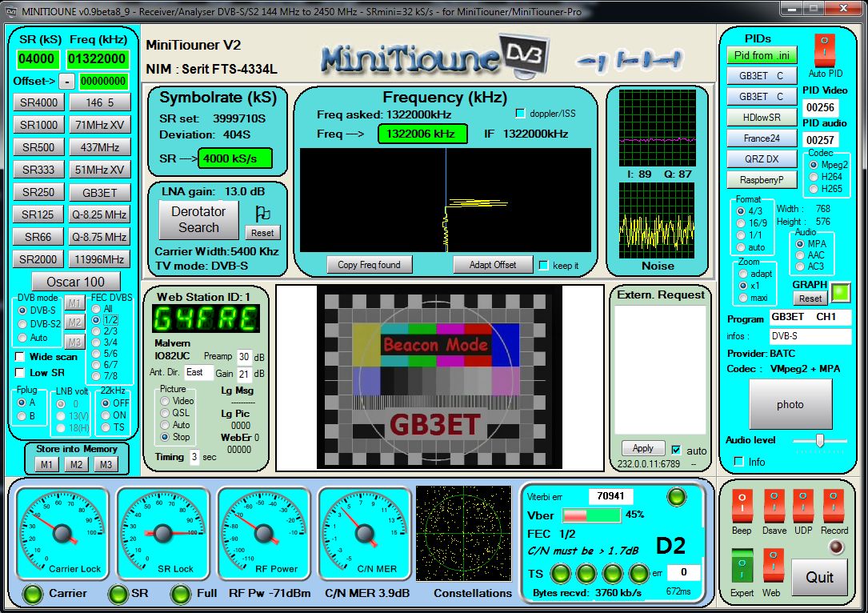The height and width of the screenshot is (613, 868).
Task: Click the frequency spectrum display
Action: point(445,200)
